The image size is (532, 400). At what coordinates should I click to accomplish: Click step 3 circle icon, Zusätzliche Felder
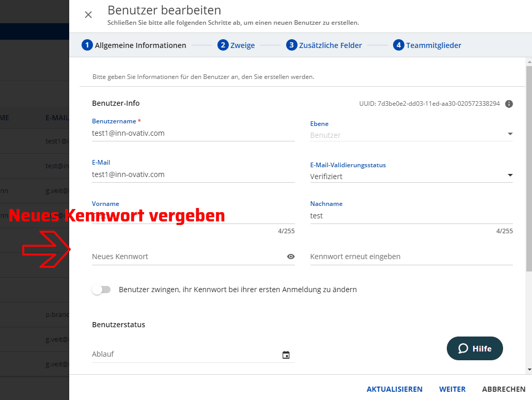coord(292,45)
